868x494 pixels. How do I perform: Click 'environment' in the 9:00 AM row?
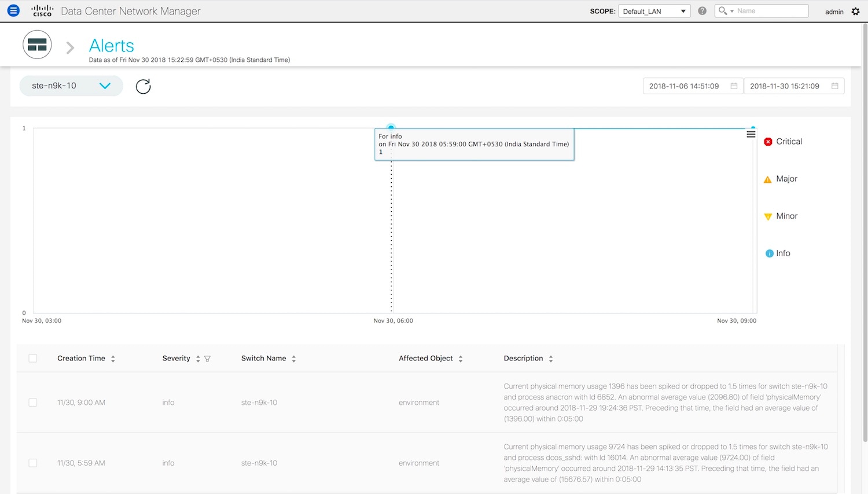click(419, 403)
